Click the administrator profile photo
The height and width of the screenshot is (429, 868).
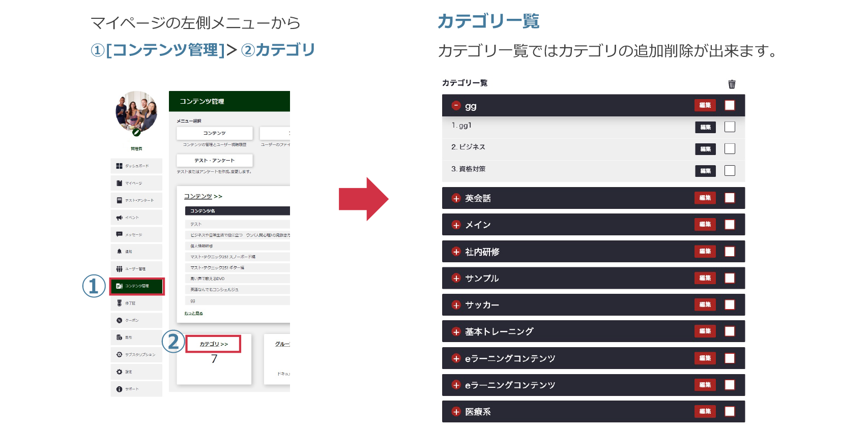coord(136,112)
